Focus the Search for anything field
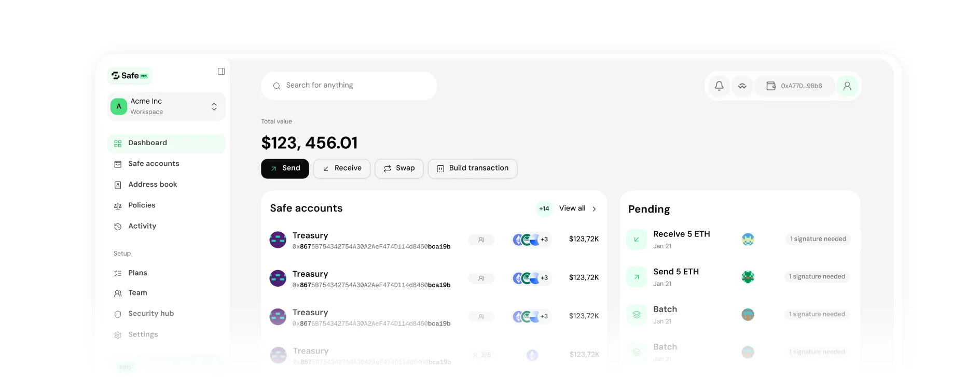980x379 pixels. pyautogui.click(x=349, y=86)
